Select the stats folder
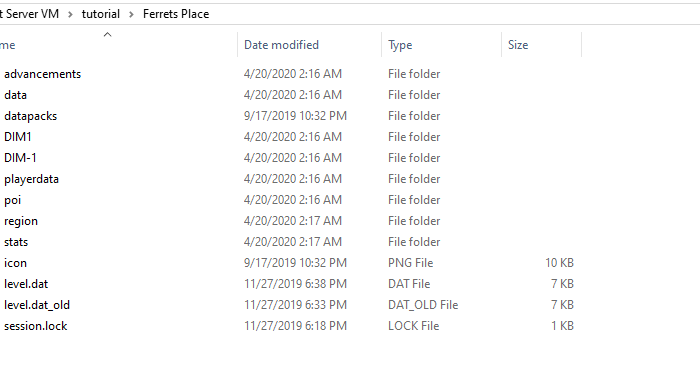The width and height of the screenshot is (700, 373). coord(16,242)
